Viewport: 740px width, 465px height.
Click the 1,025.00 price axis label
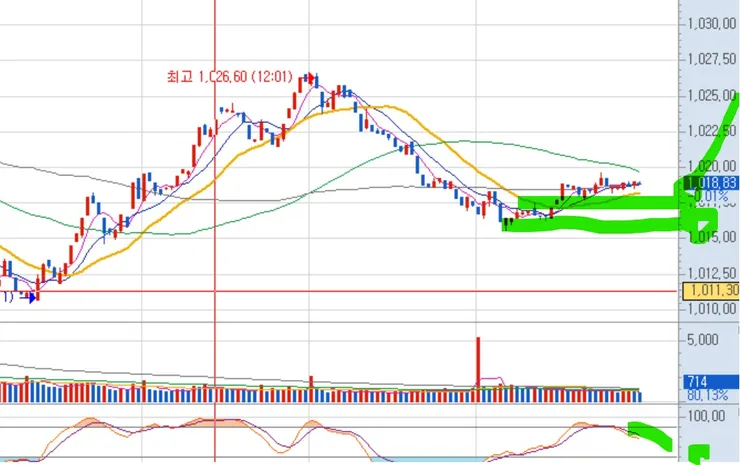coord(712,95)
